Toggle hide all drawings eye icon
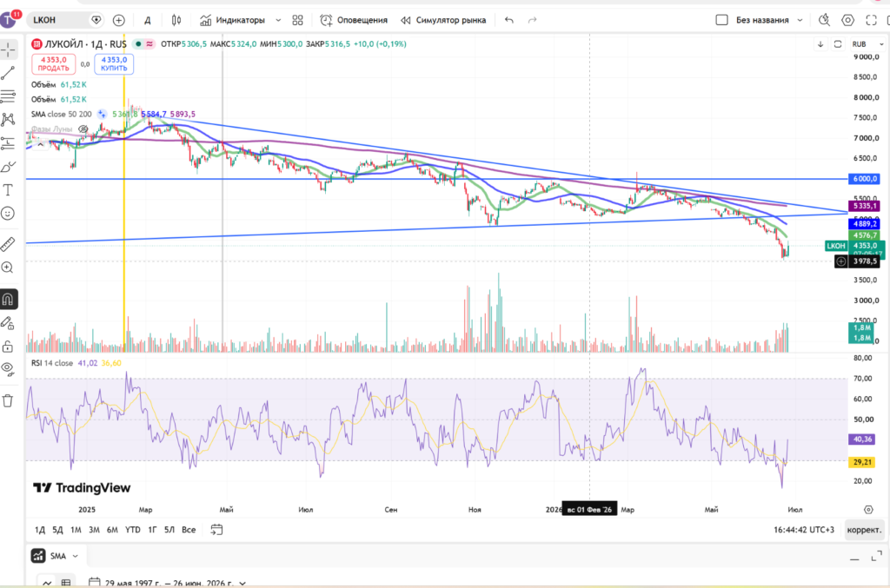Screen dimensions: 890x588 coord(8,368)
